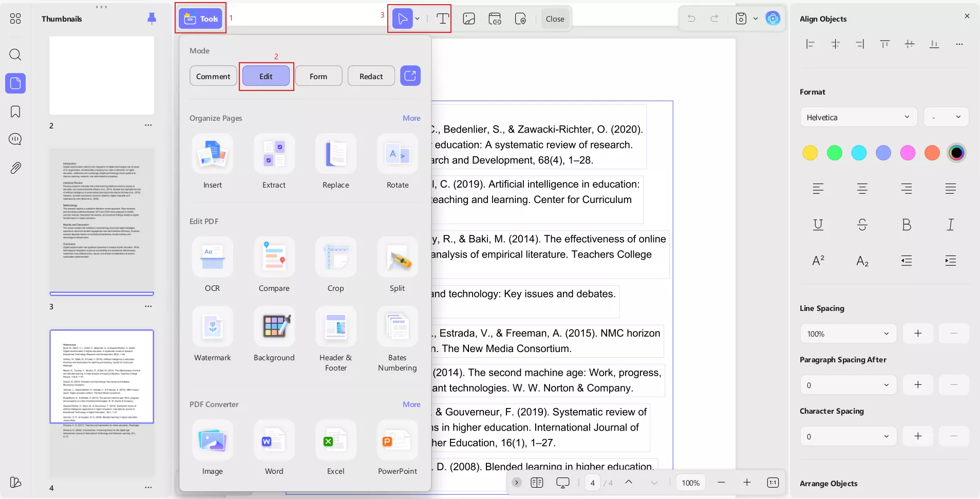Switch to Form mode
Screen dimensions: 980x499
318,76
